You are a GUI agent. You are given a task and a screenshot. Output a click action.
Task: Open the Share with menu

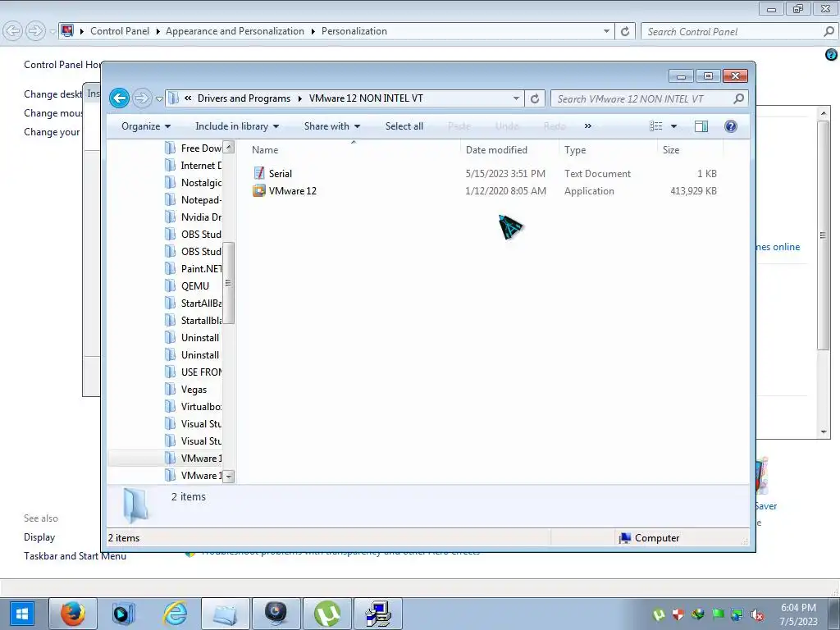pyautogui.click(x=332, y=126)
